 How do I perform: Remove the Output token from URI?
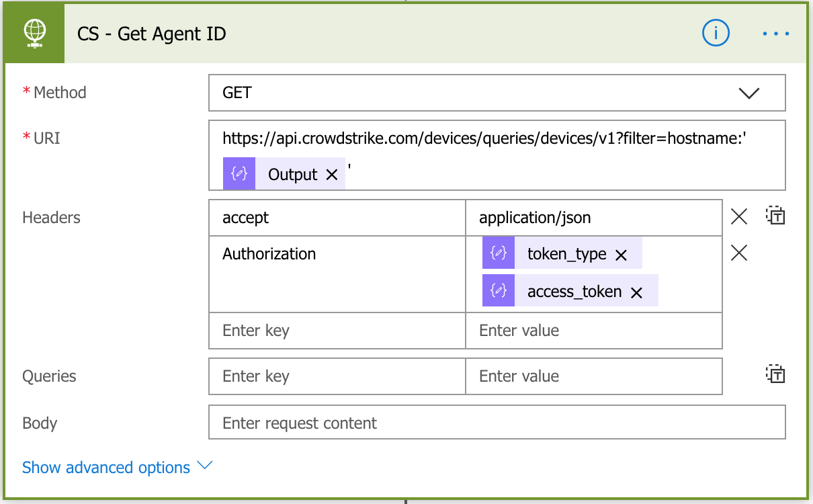(331, 175)
